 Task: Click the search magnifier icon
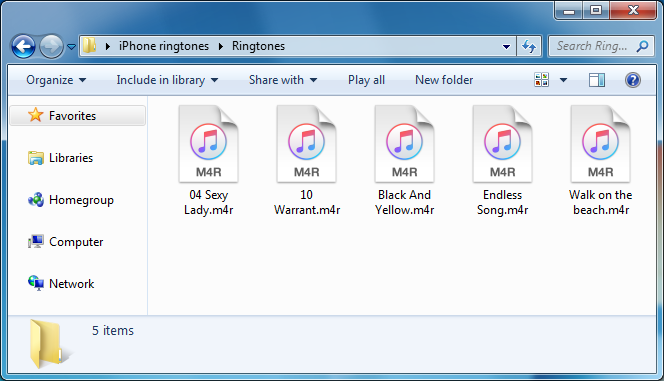(642, 46)
